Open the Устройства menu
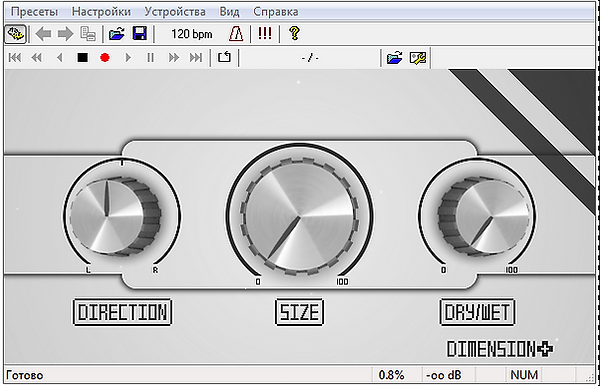Viewport: 600px width, 386px height. (174, 12)
